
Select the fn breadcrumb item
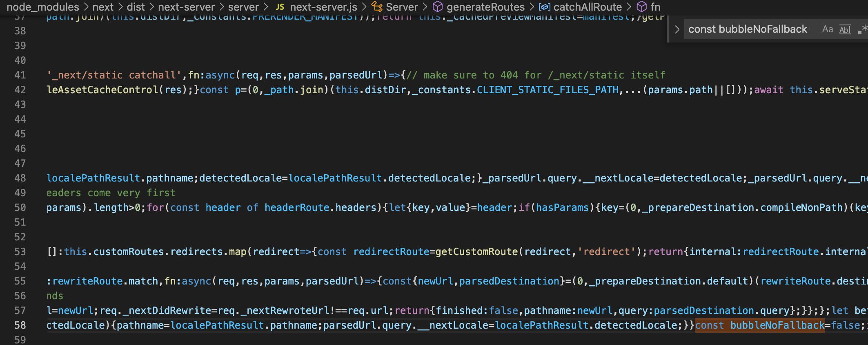[x=655, y=7]
